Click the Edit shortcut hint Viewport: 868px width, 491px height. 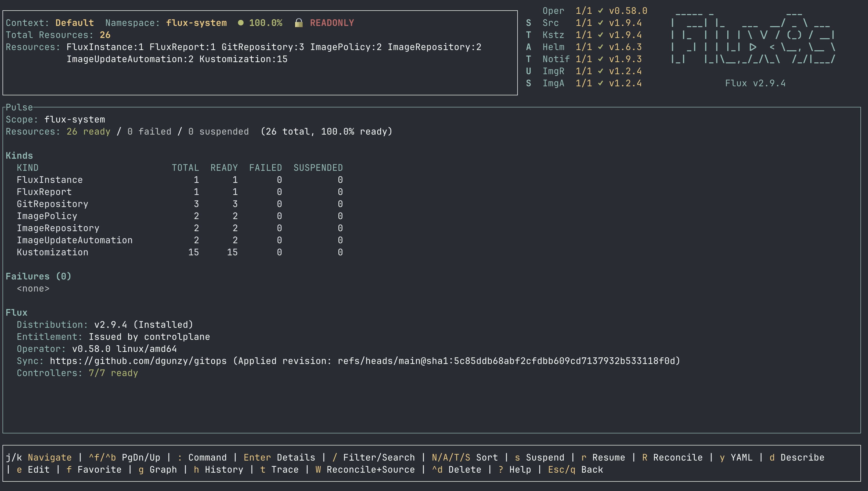pos(33,470)
